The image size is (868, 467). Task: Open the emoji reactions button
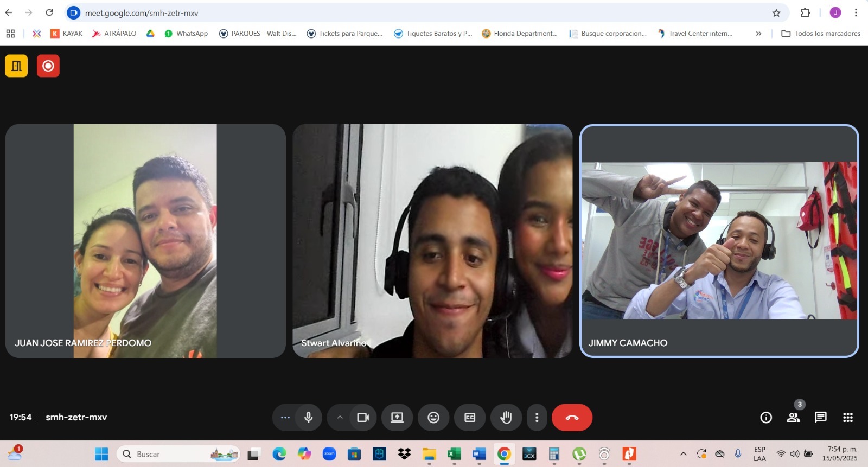(433, 417)
